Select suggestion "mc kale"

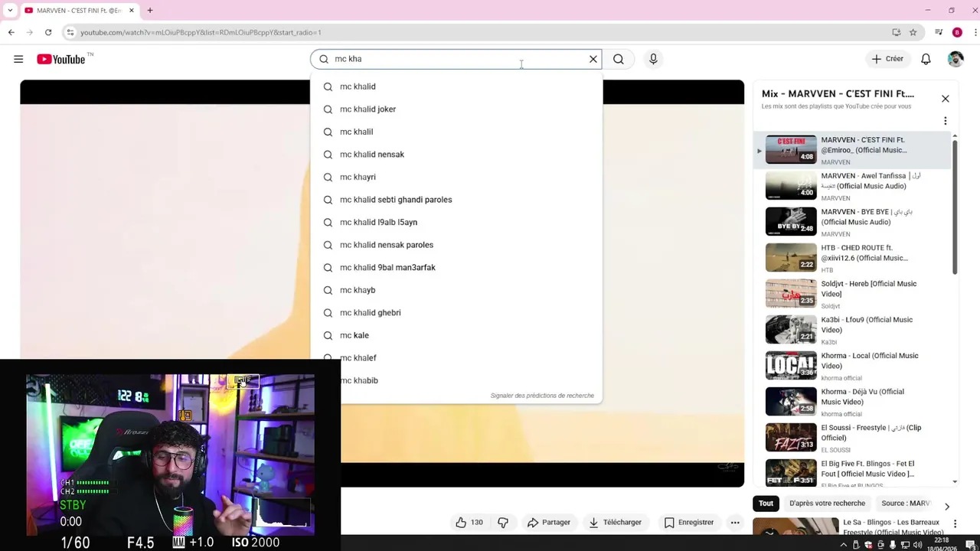(x=456, y=335)
